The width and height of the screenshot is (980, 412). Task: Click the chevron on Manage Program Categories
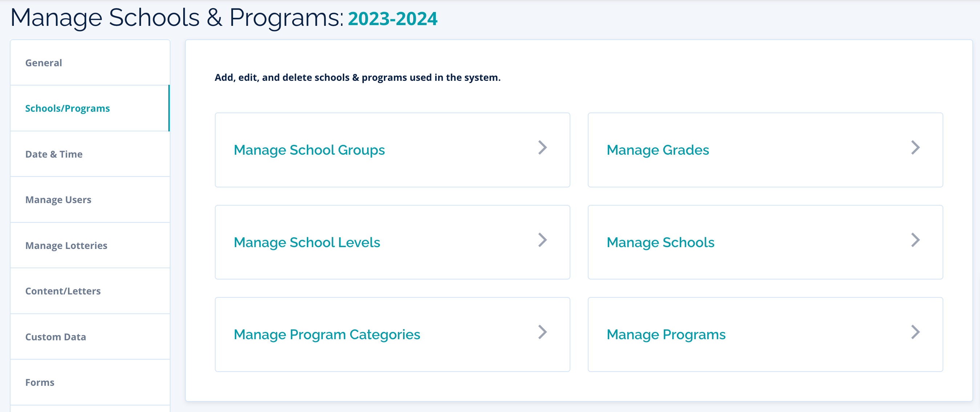pos(542,332)
